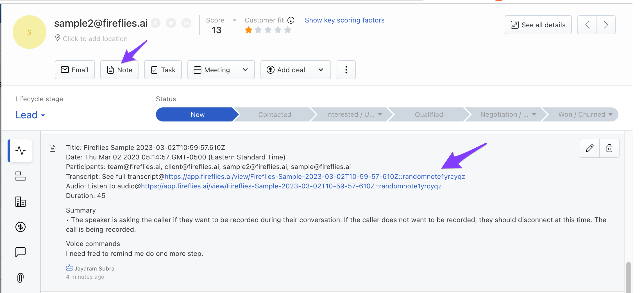This screenshot has width=644, height=293.
Task: Go to previous contact arrow
Action: 587,25
